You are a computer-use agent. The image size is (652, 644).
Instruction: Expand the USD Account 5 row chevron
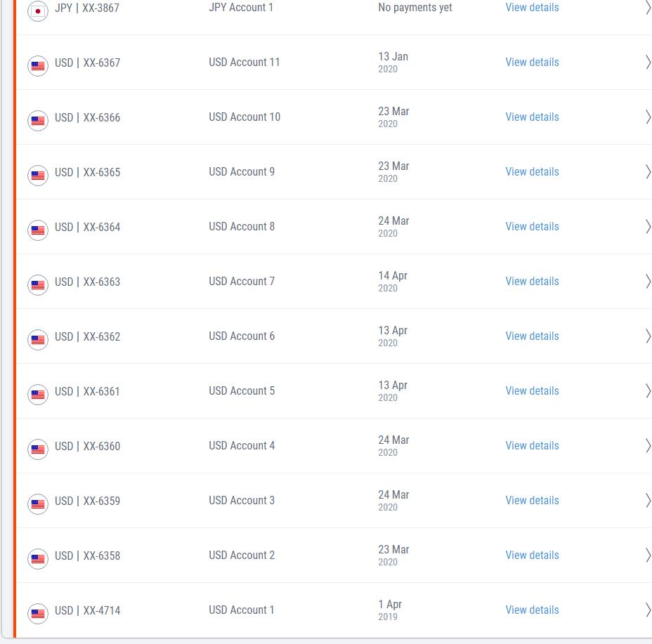click(647, 391)
